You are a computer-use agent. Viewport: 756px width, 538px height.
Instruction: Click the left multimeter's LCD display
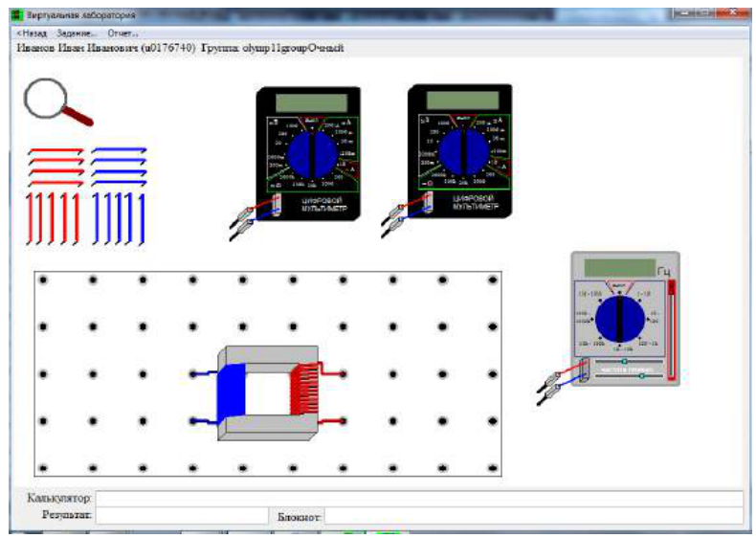311,102
